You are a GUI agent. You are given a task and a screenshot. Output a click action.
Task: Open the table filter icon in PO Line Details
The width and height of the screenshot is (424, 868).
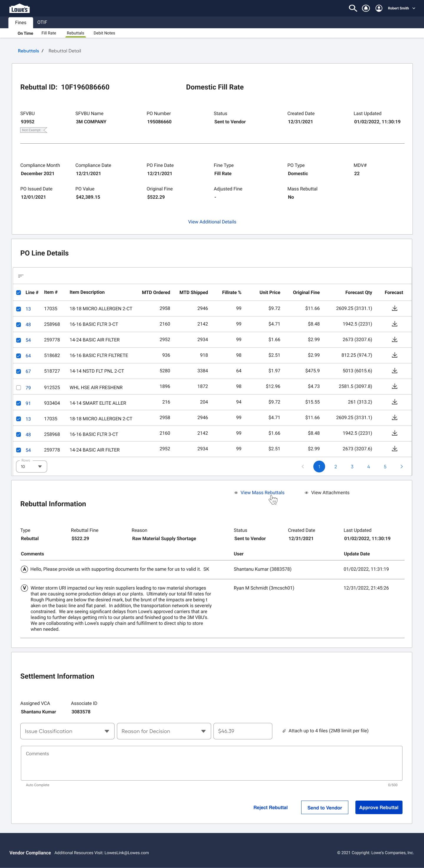(x=21, y=276)
